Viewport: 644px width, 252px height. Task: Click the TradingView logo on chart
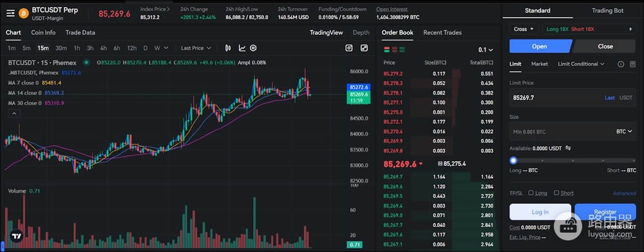click(16, 237)
